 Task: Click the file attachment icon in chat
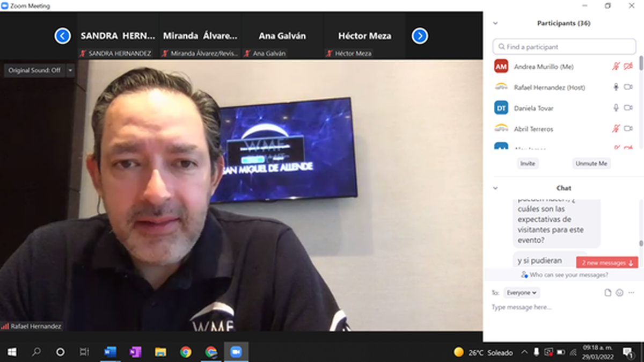click(x=608, y=293)
